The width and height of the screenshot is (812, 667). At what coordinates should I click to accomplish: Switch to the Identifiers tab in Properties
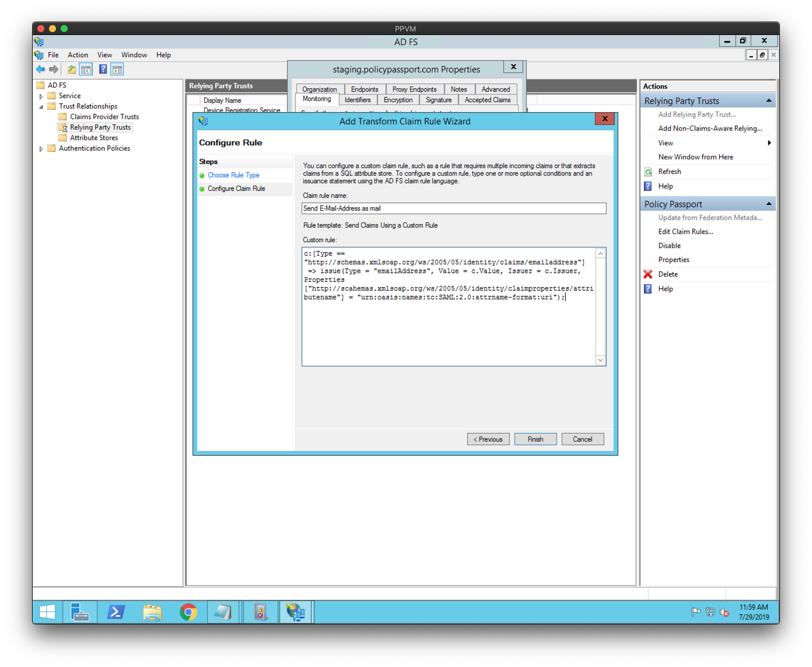(358, 100)
